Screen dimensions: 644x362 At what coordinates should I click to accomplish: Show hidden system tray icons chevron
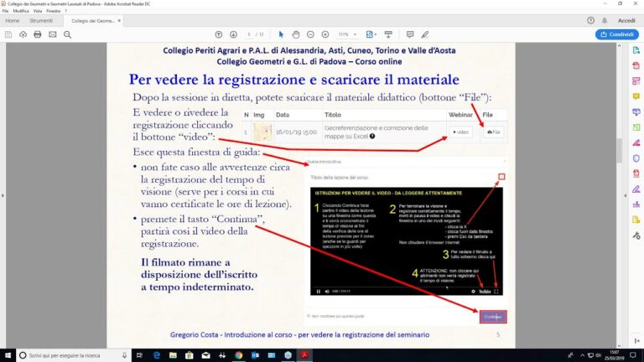pos(582,355)
